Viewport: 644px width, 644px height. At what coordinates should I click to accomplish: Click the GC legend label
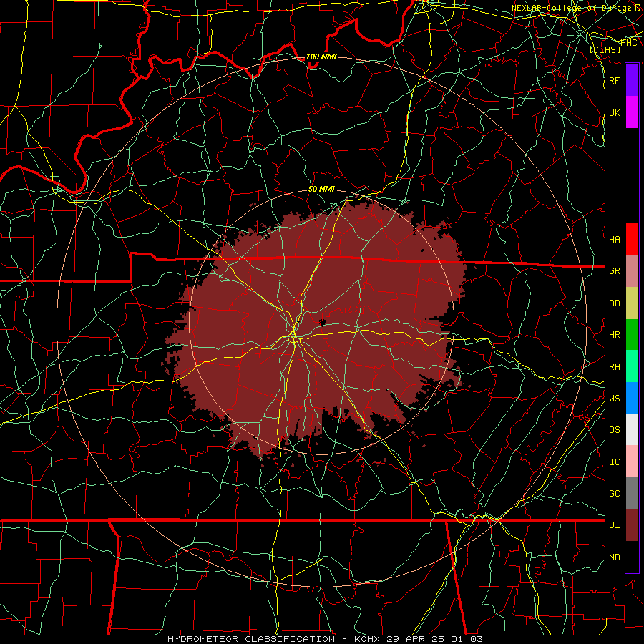point(614,493)
